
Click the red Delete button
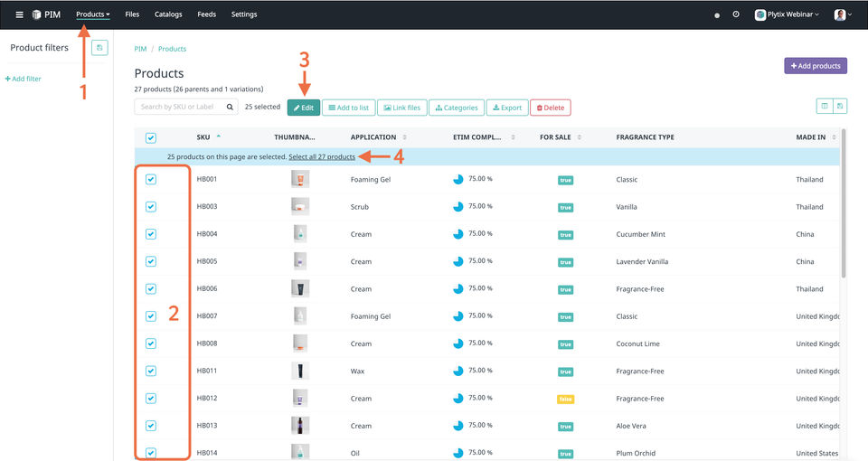tap(551, 108)
